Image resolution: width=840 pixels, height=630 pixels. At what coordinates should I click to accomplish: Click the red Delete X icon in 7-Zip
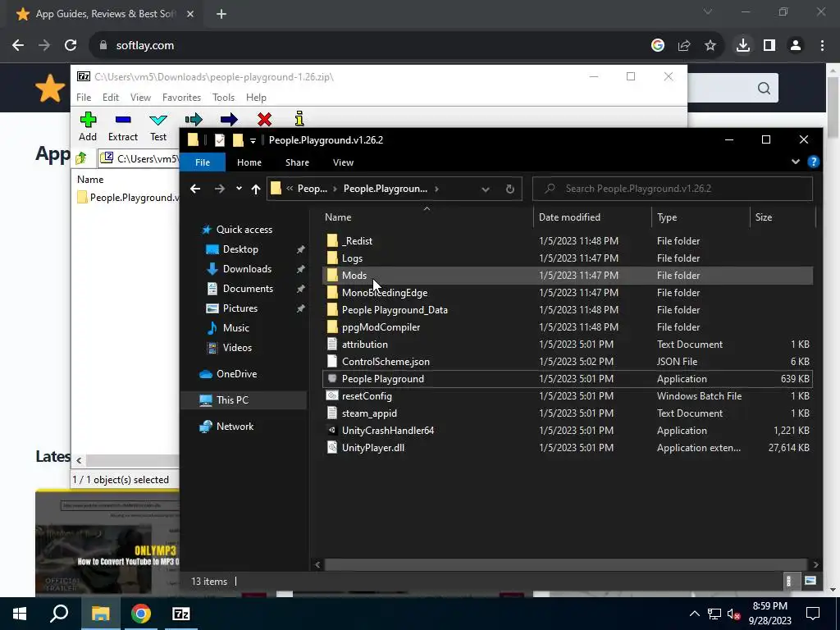tap(264, 119)
